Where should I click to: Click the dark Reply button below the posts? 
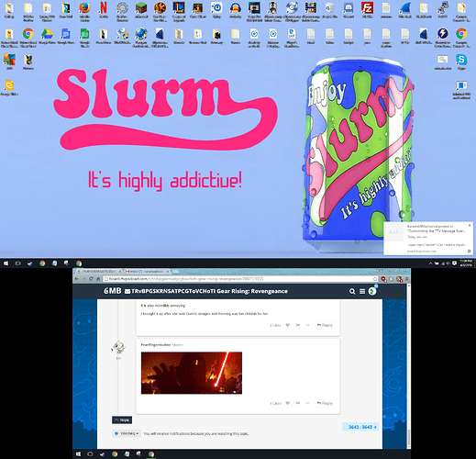coord(122,420)
